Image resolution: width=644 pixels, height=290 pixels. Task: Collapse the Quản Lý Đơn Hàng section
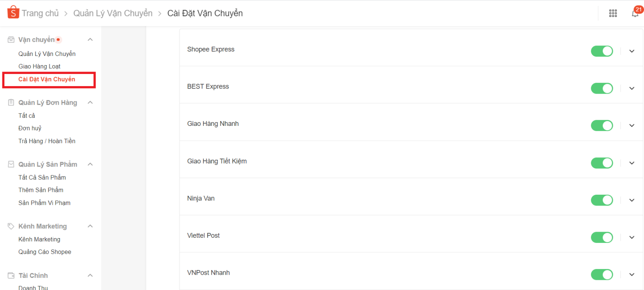click(90, 103)
